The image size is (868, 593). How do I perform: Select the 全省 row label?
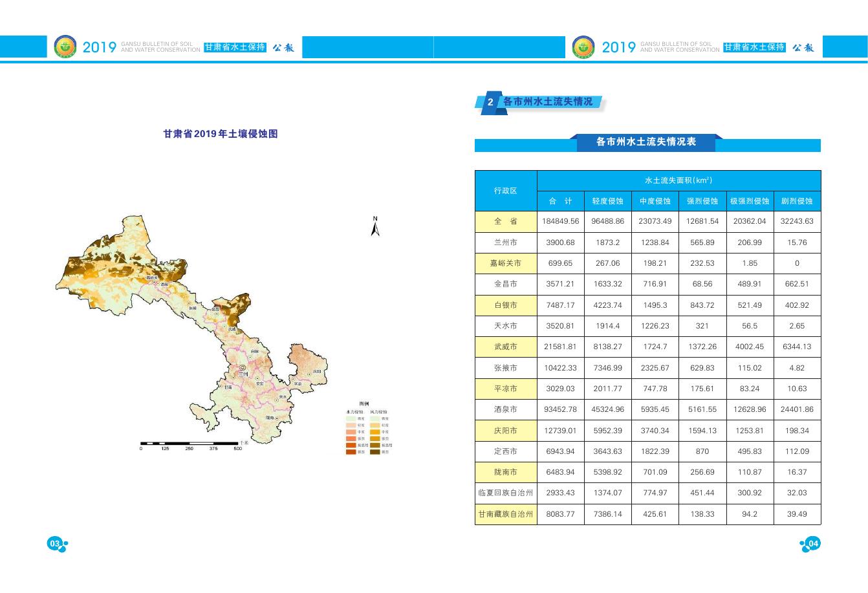506,221
